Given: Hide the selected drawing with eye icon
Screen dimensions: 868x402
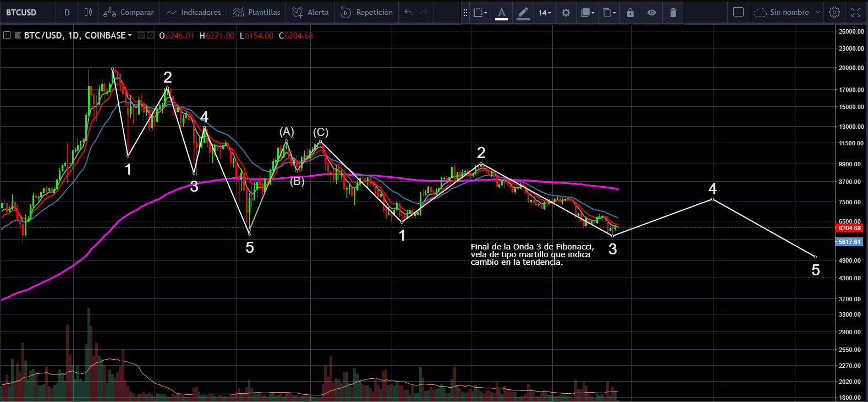Looking at the screenshot, I should coord(652,12).
